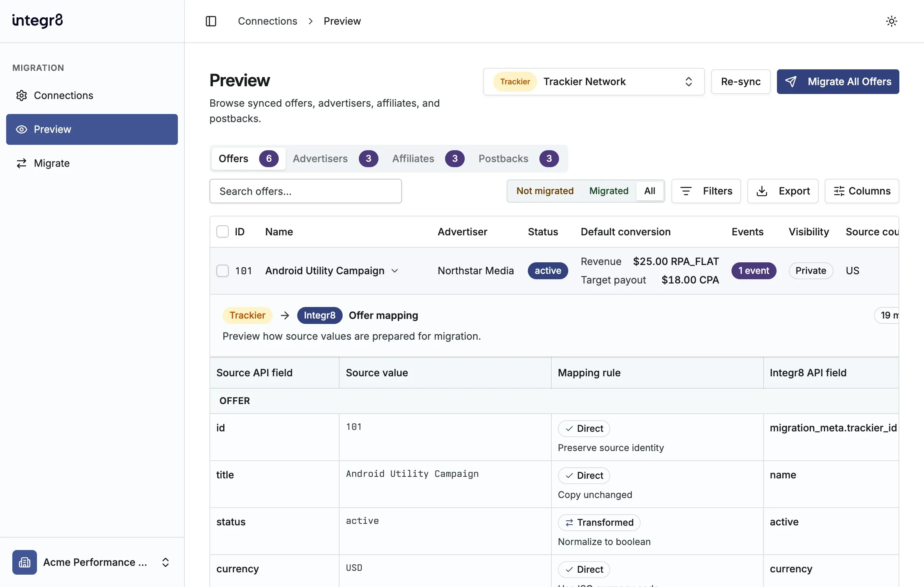Viewport: 924px width, 587px height.
Task: Open the Advertisers tab
Action: pyautogui.click(x=335, y=159)
